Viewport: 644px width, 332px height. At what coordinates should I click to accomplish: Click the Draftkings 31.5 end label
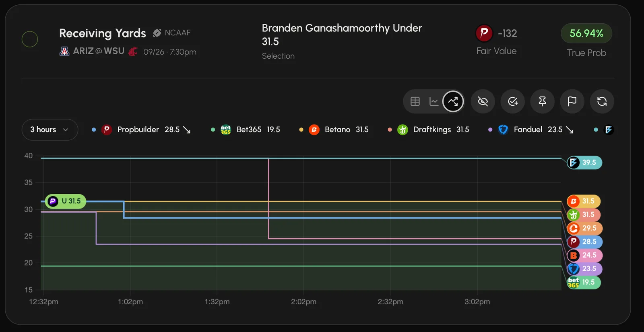pyautogui.click(x=584, y=215)
